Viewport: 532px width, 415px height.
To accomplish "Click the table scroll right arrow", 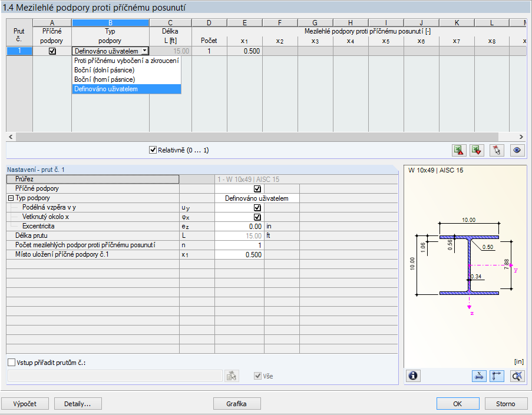I will point(521,137).
